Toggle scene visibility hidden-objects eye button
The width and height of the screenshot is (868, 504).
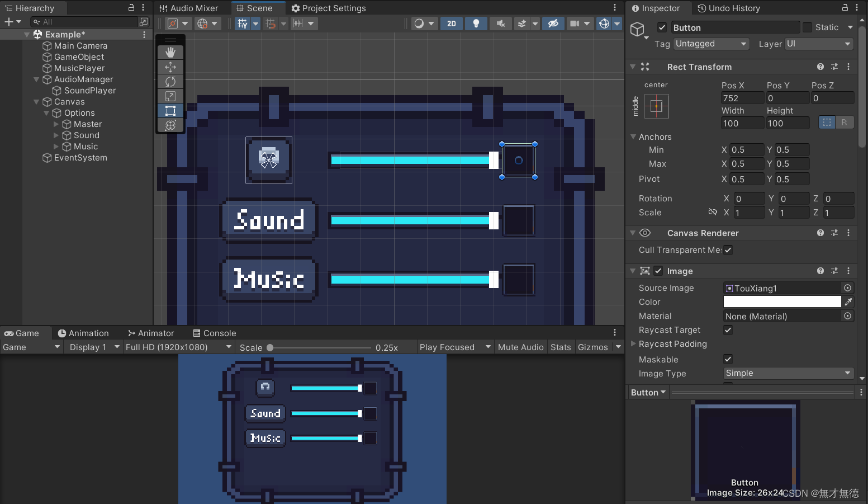553,23
